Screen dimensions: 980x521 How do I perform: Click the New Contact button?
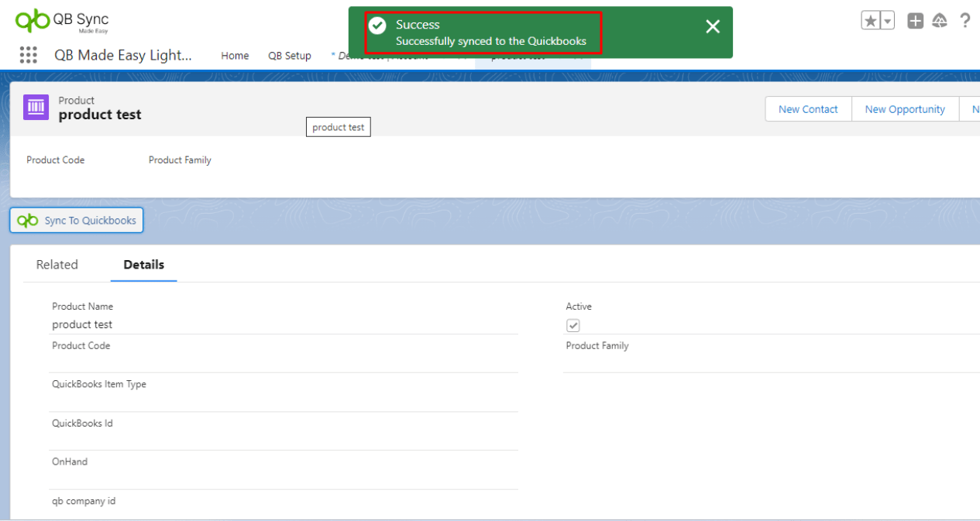pos(808,109)
